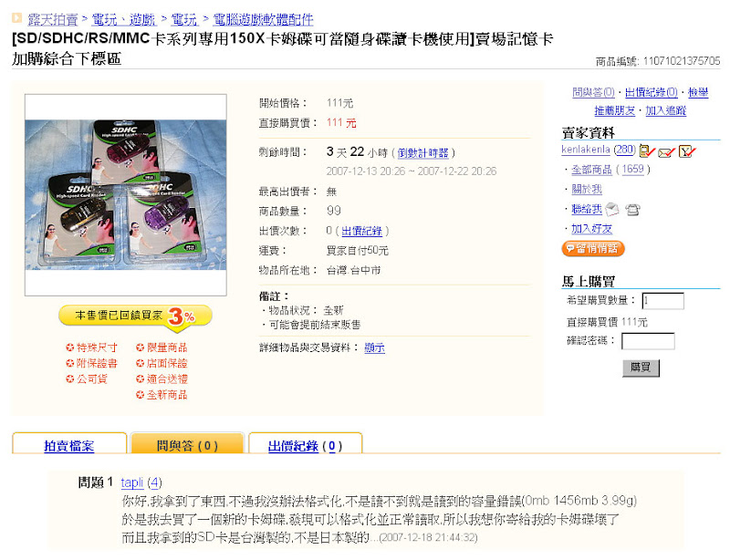Open the 倒數計時器 countdown timer link
This screenshot has height=560, width=730.
(422, 152)
